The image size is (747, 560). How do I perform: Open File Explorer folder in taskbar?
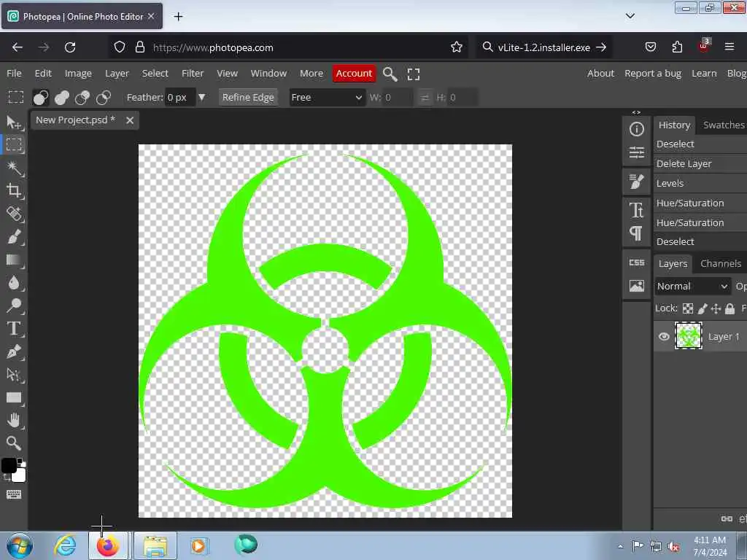coord(155,545)
